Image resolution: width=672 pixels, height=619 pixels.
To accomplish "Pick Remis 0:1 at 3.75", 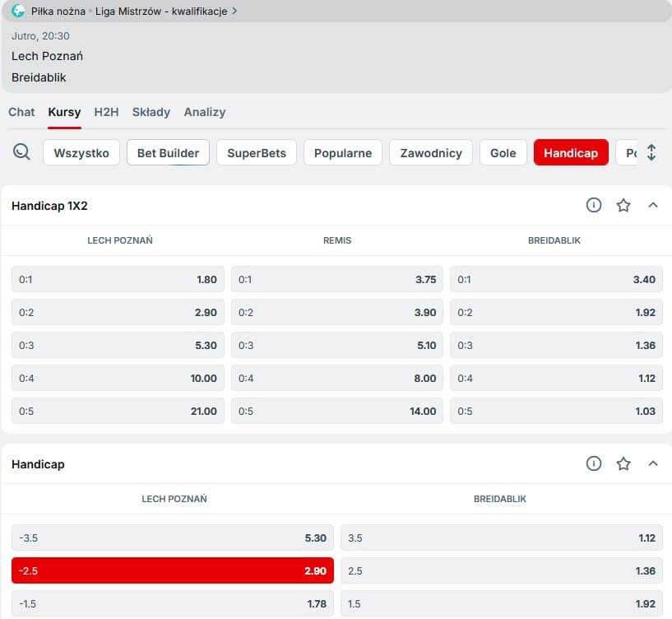I will click(x=337, y=279).
